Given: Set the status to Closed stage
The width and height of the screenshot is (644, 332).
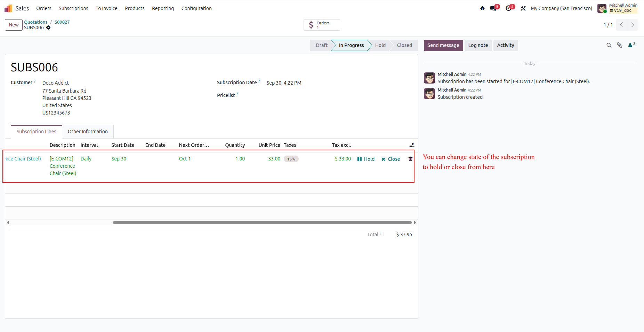Looking at the screenshot, I should tap(404, 45).
